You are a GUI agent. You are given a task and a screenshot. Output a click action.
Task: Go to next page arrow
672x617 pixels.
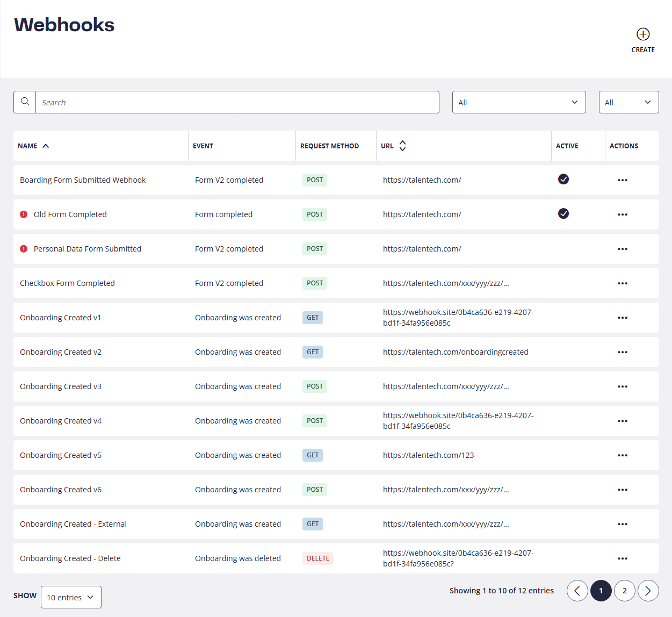648,591
